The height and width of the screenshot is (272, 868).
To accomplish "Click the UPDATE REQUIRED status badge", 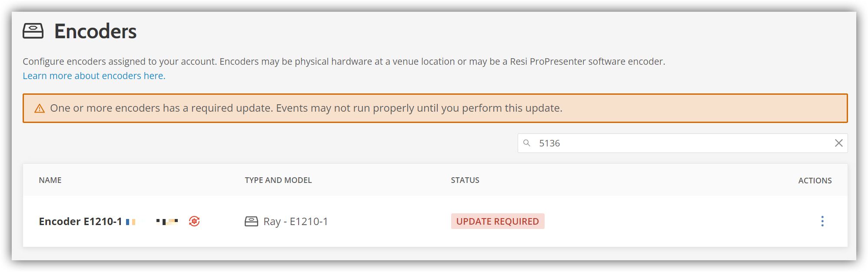I will point(498,221).
